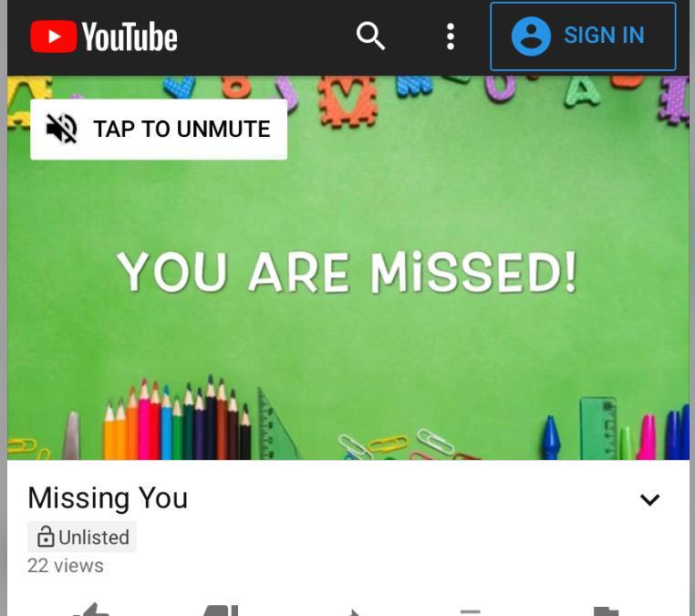Click the share arrow icon
Image resolution: width=695 pixels, height=616 pixels.
(x=355, y=612)
